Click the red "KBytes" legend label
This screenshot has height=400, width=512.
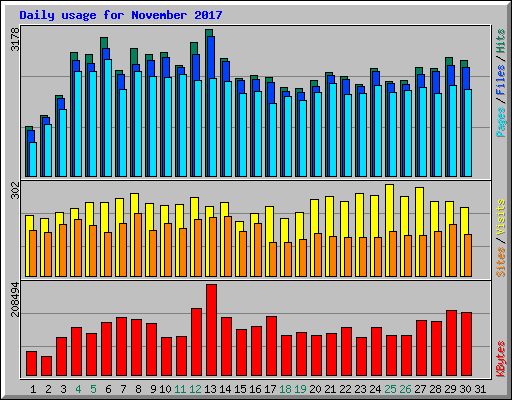click(x=501, y=359)
